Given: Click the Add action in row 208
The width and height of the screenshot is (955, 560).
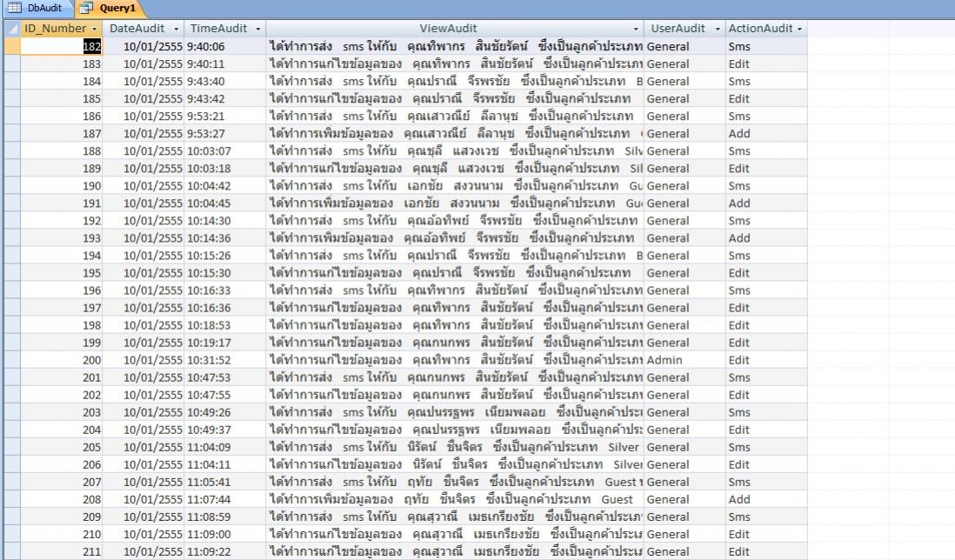Looking at the screenshot, I should tap(766, 499).
